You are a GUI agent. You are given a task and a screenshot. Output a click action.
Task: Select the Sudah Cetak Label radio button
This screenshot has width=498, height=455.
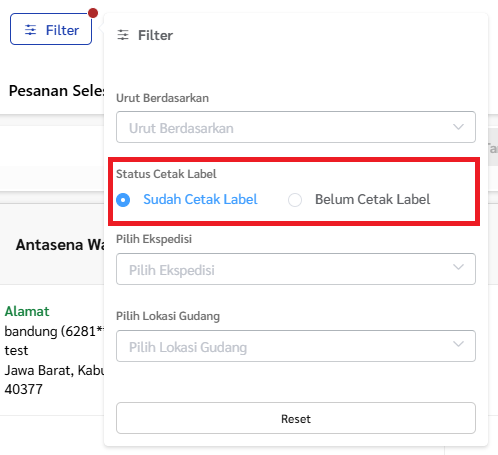coord(123,200)
